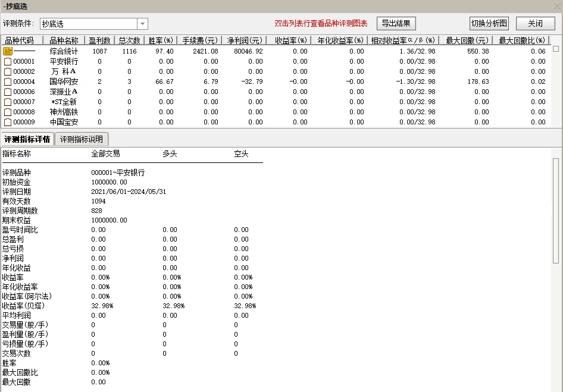Switch to the 评测指标说明 tab
The height and width of the screenshot is (392, 563).
(81, 139)
